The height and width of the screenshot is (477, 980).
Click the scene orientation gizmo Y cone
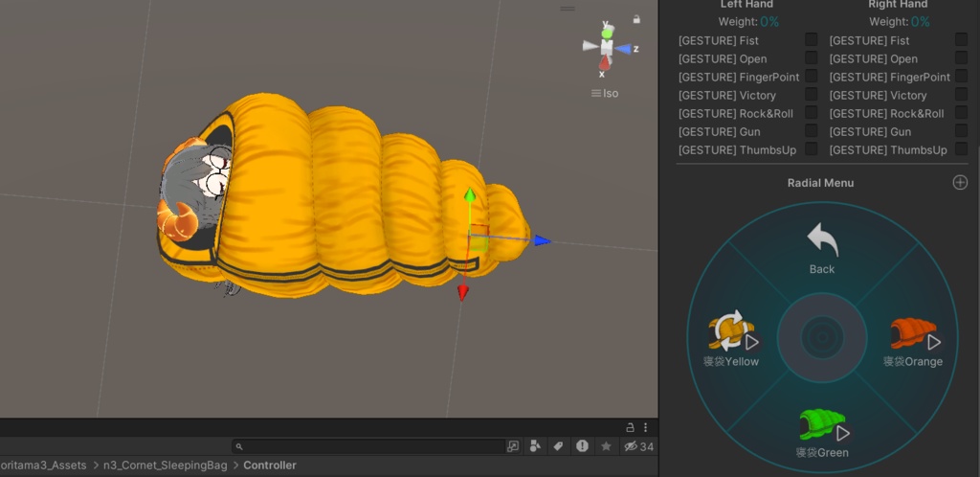[x=606, y=32]
